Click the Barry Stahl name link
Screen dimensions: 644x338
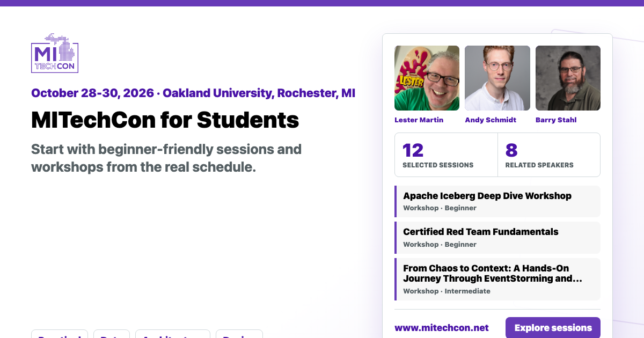point(556,120)
